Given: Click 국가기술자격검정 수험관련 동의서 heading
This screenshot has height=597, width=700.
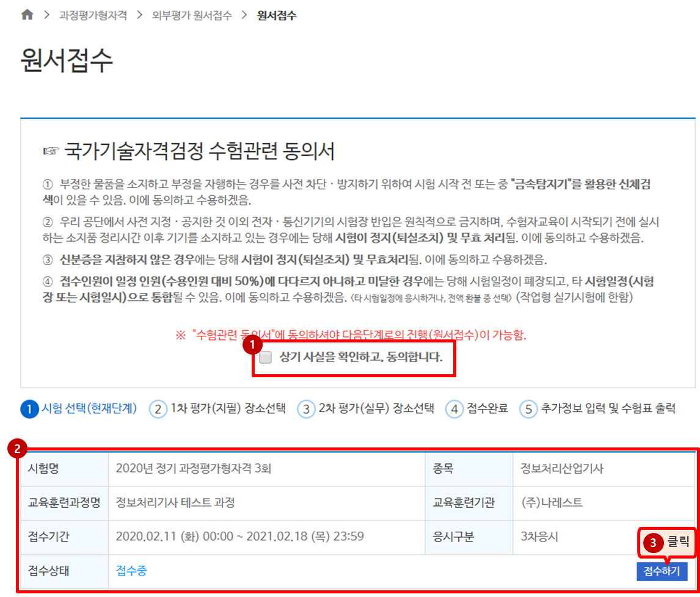Looking at the screenshot, I should (x=199, y=151).
